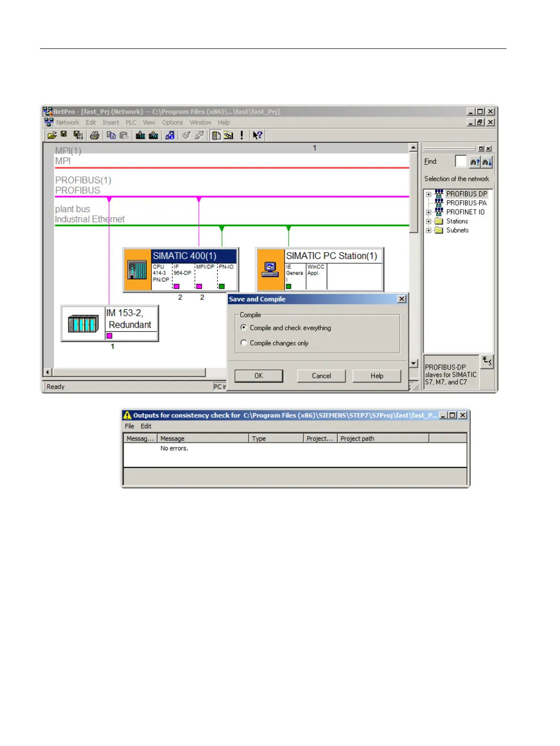
Task: Click Cancel in Save and Compile dialog
Action: tap(322, 376)
